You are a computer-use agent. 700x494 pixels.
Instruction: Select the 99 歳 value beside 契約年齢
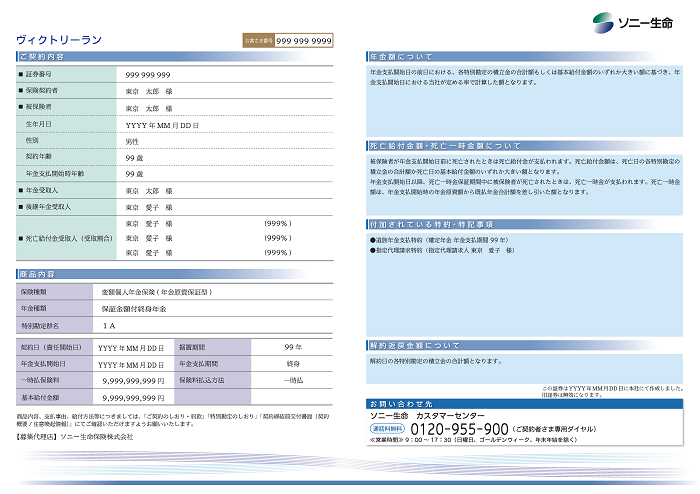click(x=134, y=158)
